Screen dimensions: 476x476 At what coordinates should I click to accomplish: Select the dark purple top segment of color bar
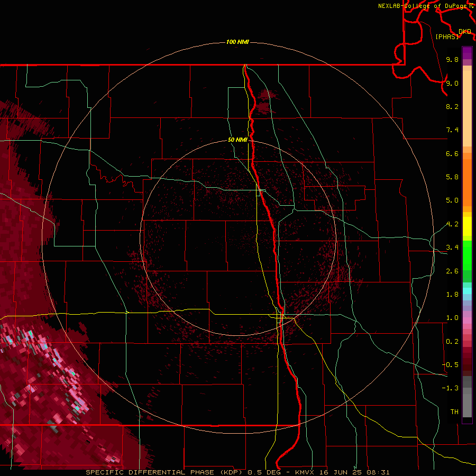tap(467, 53)
